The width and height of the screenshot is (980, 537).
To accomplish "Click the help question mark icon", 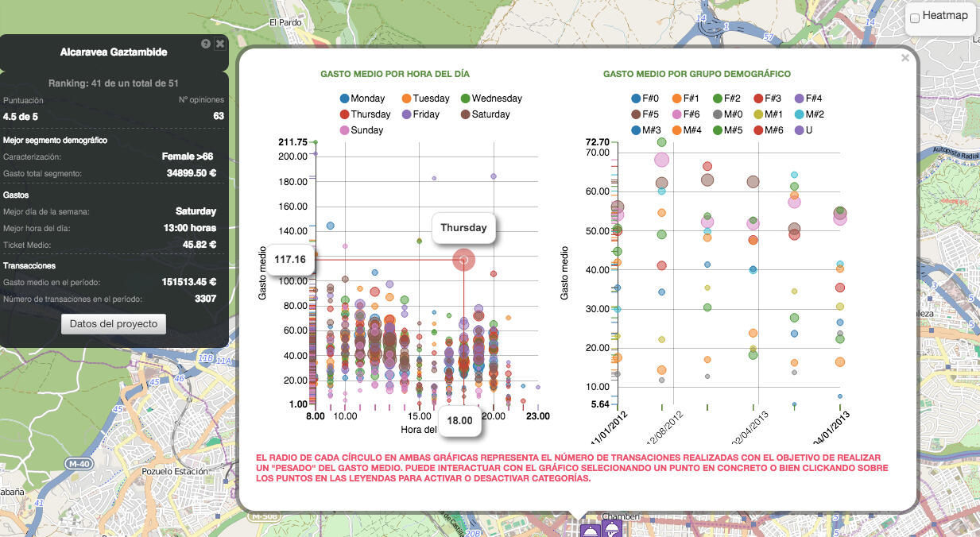I will pos(206,44).
